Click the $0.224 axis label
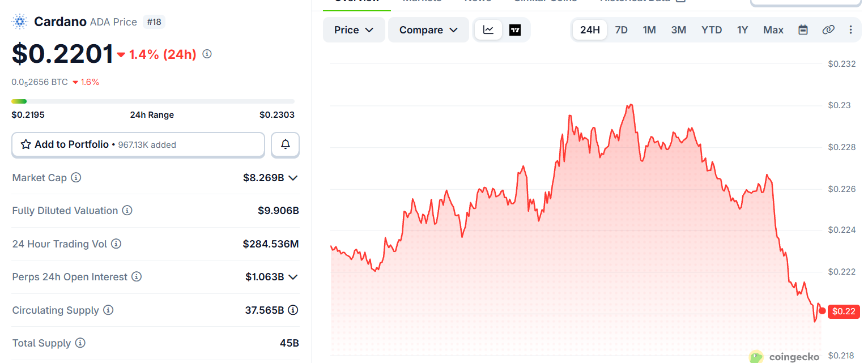Screen dimensions: 868x363 [x=842, y=230]
